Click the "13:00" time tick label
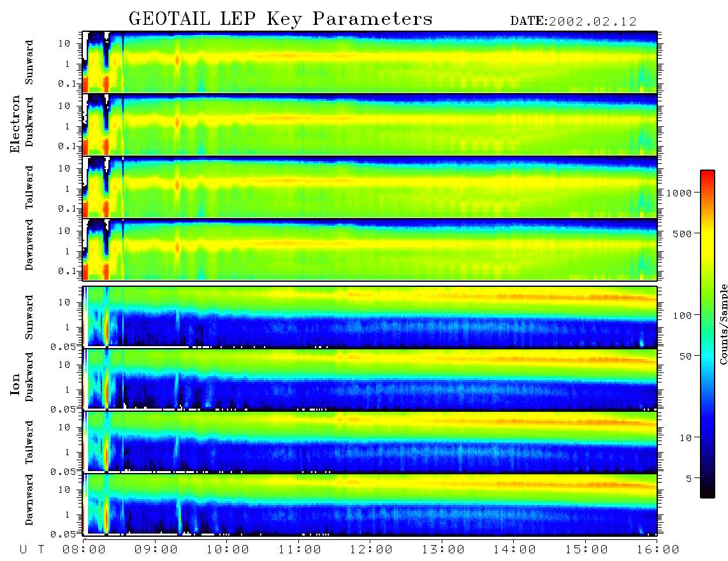This screenshot has height=561, width=728. [443, 550]
